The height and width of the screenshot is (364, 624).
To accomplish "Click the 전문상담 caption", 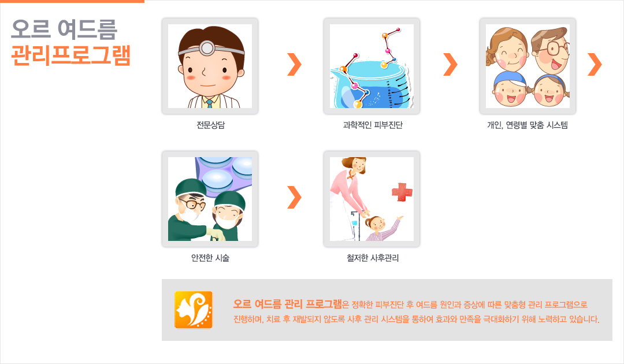I will 210,125.
